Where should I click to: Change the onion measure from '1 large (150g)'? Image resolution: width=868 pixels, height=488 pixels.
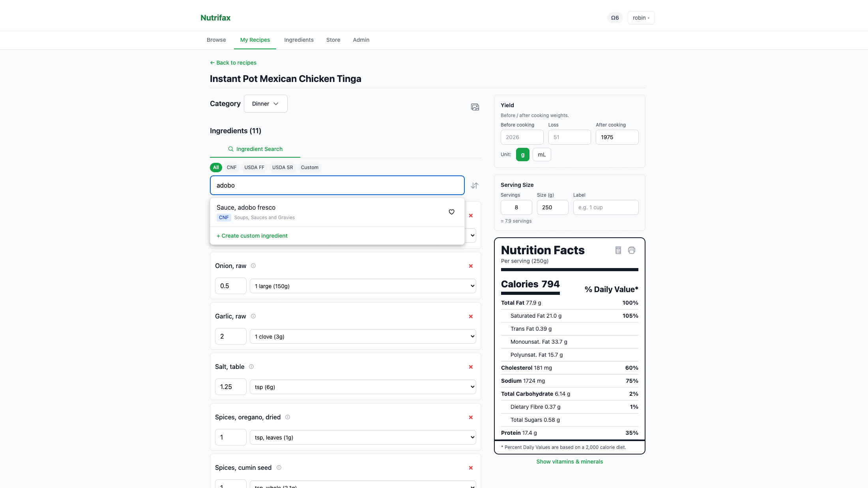pos(362,286)
